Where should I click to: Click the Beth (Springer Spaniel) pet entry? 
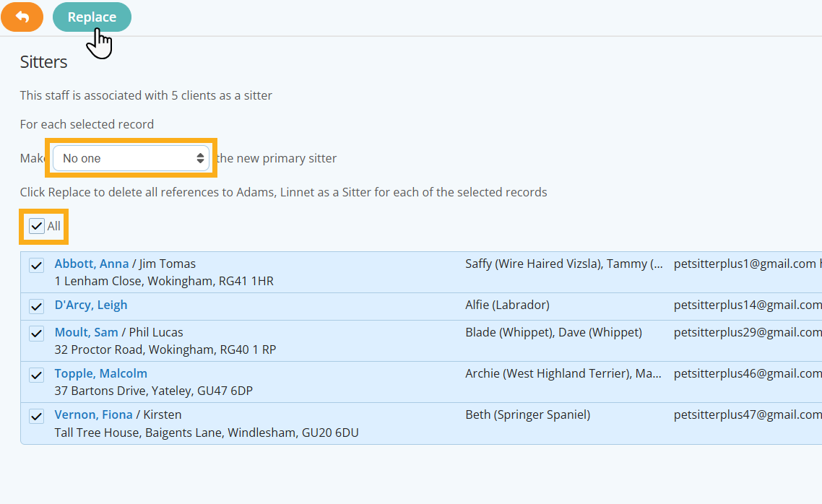528,414
